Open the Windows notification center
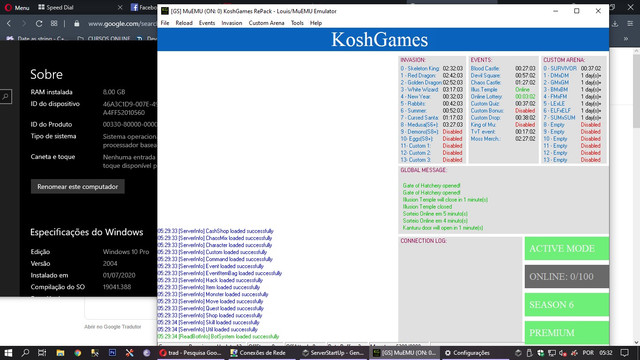This screenshot has height=360, width=640. (x=624, y=353)
